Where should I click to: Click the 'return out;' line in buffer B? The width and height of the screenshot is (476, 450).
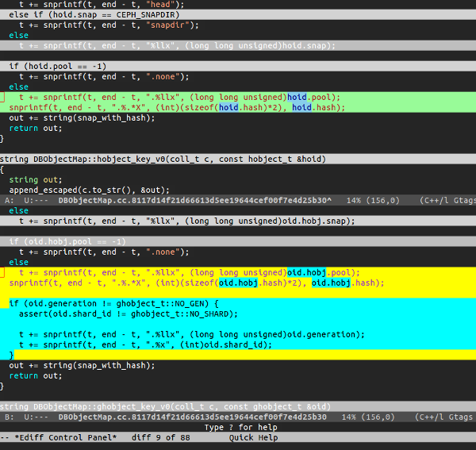tap(36, 375)
